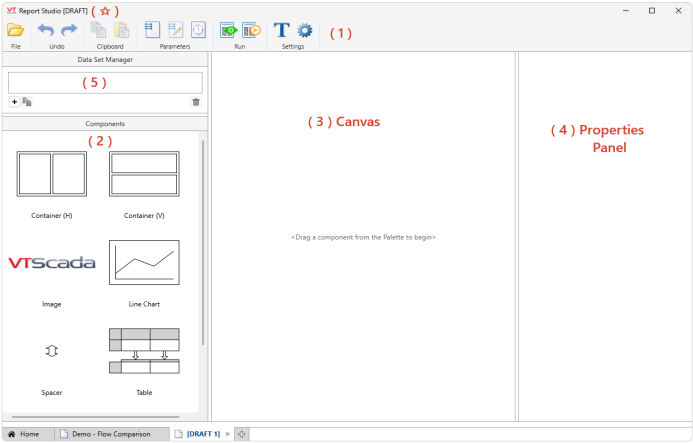Select the Spacer component
Screen dimensions: 693x443
(52, 351)
